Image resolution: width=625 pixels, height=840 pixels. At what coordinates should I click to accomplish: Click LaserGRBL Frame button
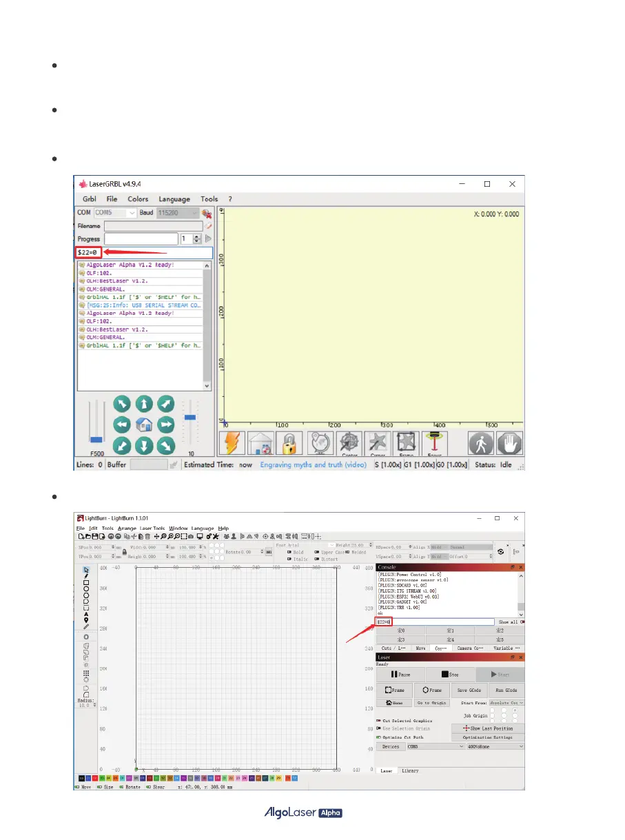pos(407,444)
